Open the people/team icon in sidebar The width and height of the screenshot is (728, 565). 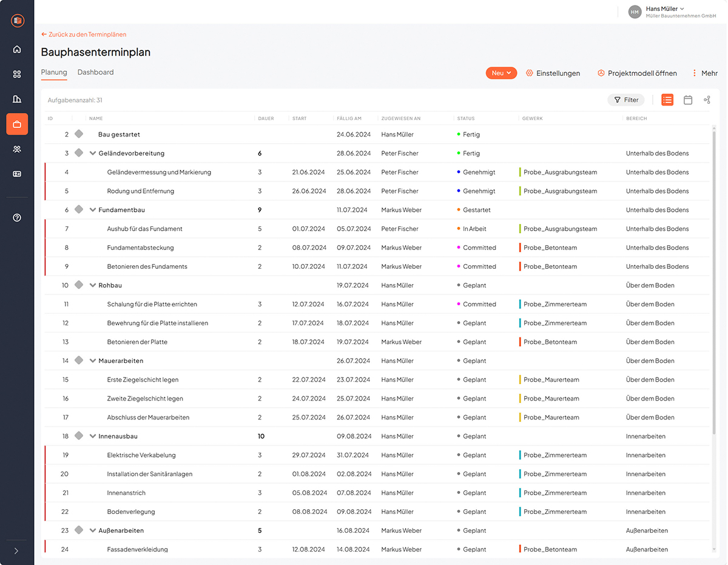17,149
